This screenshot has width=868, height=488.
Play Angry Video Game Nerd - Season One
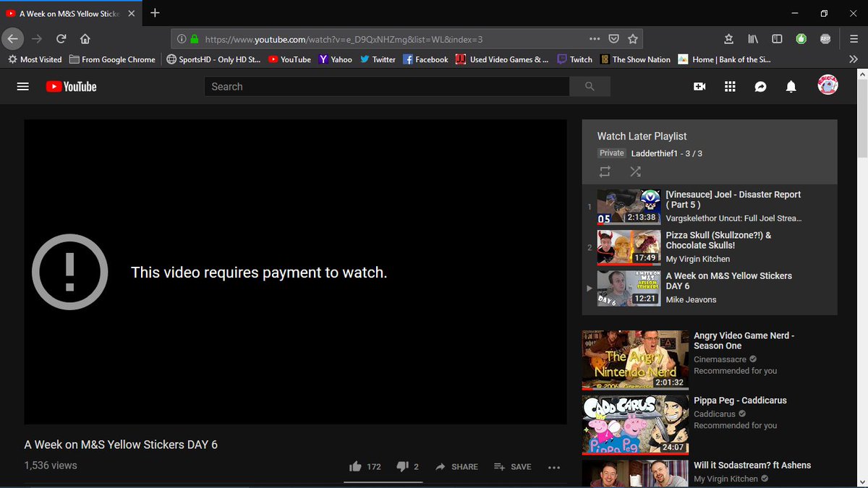[744, 341]
